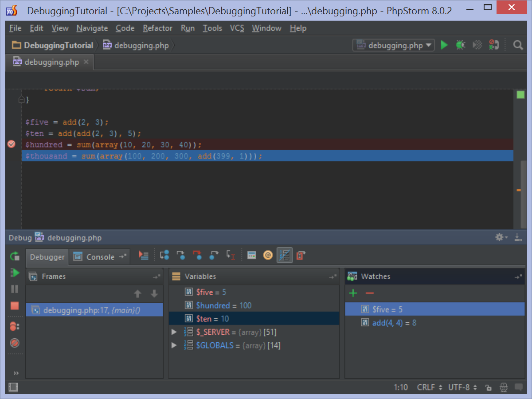Toggle Mute Breakpoints icon
Image resolution: width=532 pixels, height=399 pixels.
point(15,343)
